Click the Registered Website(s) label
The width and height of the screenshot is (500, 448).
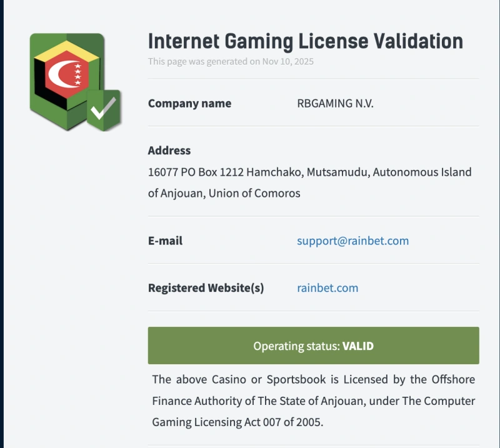206,288
